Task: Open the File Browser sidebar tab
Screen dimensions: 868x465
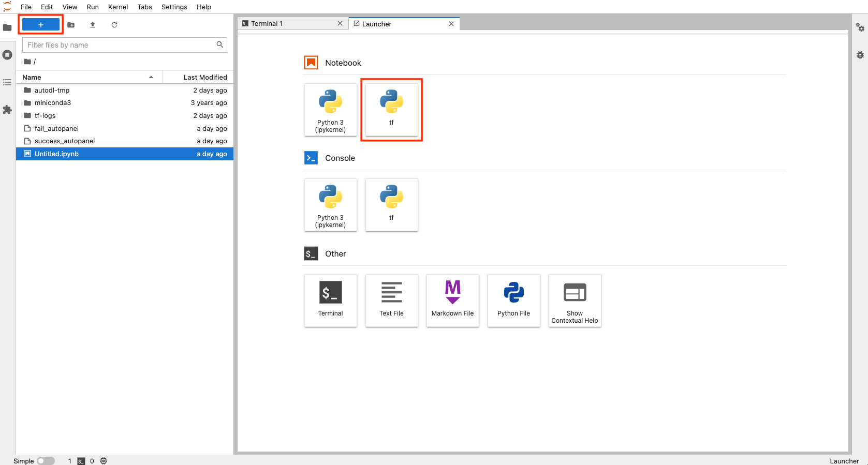Action: coord(7,27)
